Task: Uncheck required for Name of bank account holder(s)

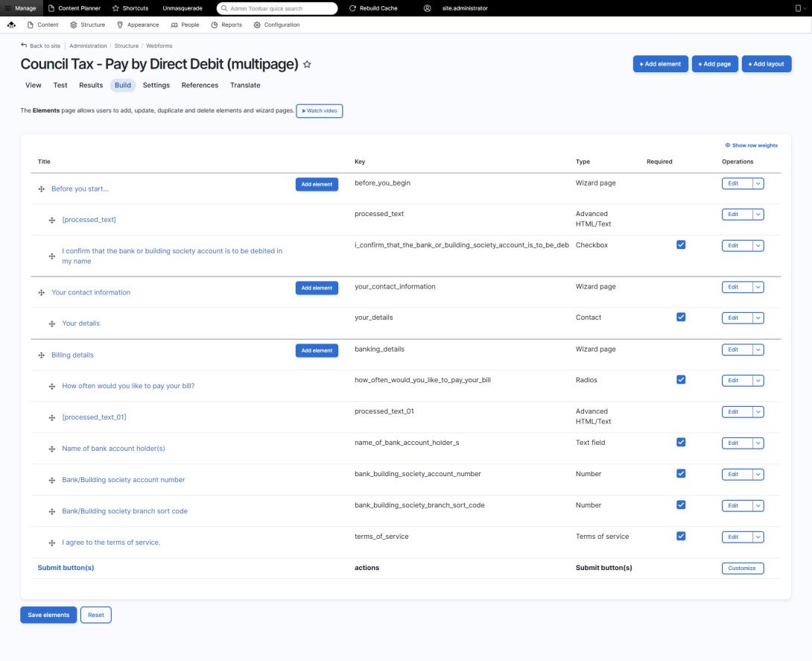Action: [681, 443]
